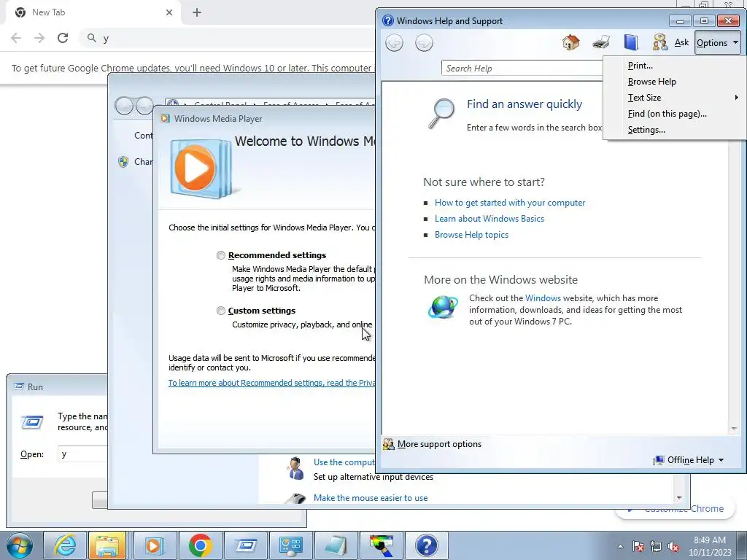Click Chrome's reload page icon
The height and width of the screenshot is (560, 747).
tap(63, 38)
